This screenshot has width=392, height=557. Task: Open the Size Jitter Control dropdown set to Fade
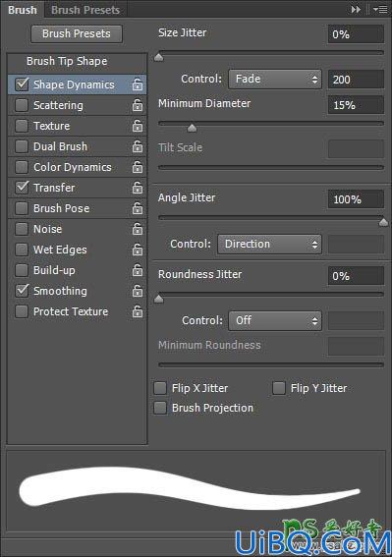tap(275, 79)
